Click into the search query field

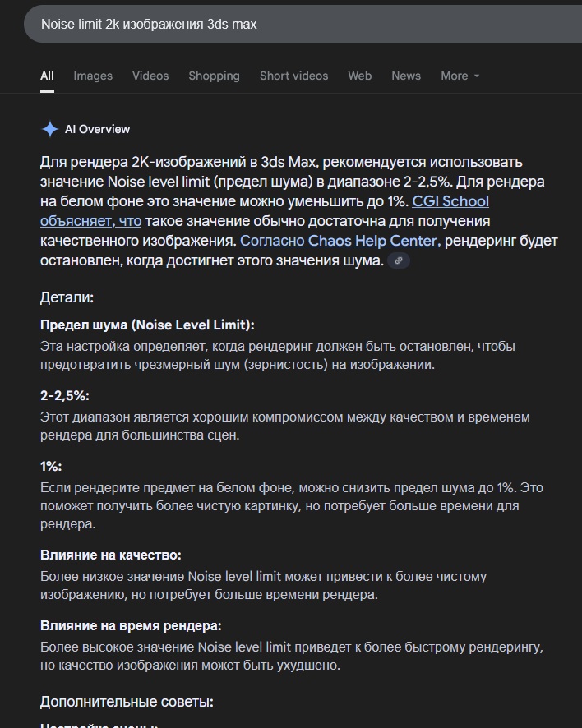(x=247, y=25)
